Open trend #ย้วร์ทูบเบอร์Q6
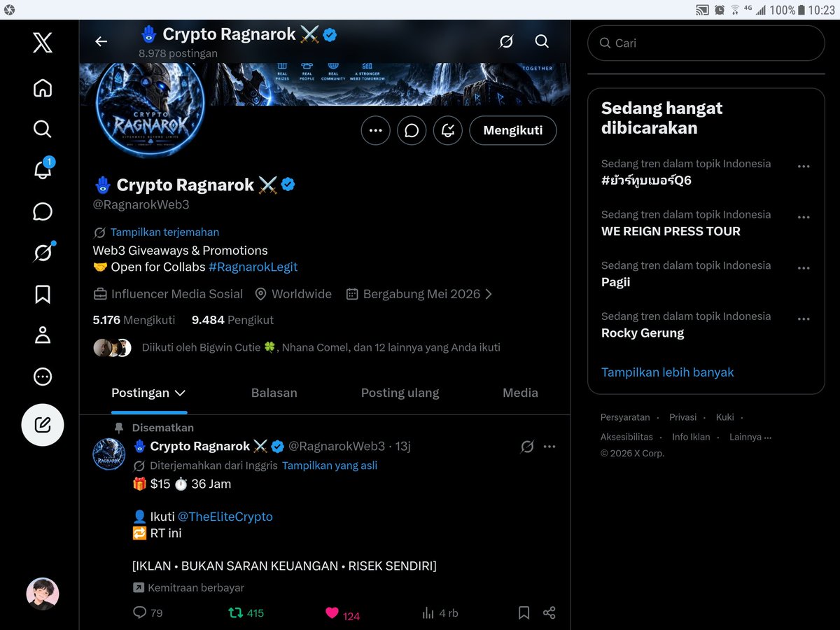840x630 pixels. click(646, 181)
